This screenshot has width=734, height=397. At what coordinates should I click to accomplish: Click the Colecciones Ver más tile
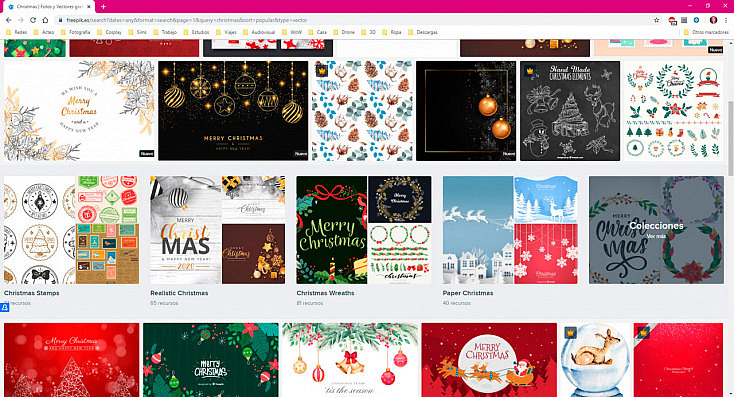pyautogui.click(x=656, y=230)
